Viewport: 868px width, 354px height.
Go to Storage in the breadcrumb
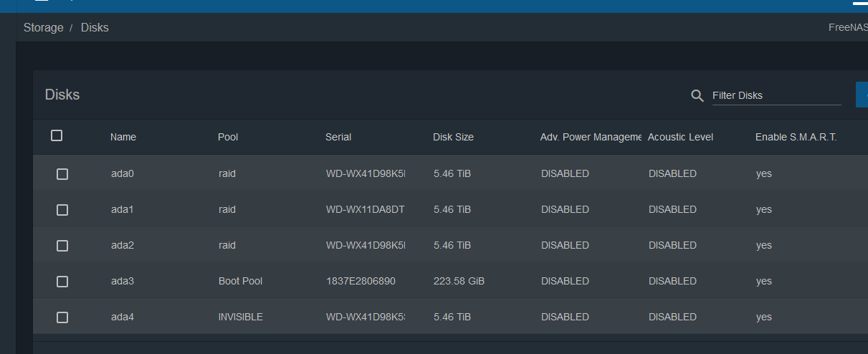pos(43,28)
